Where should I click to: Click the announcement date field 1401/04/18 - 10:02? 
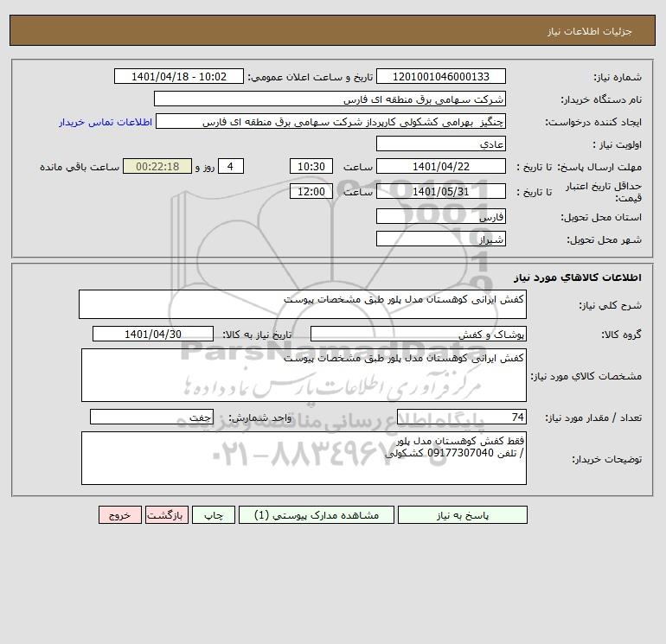179,76
